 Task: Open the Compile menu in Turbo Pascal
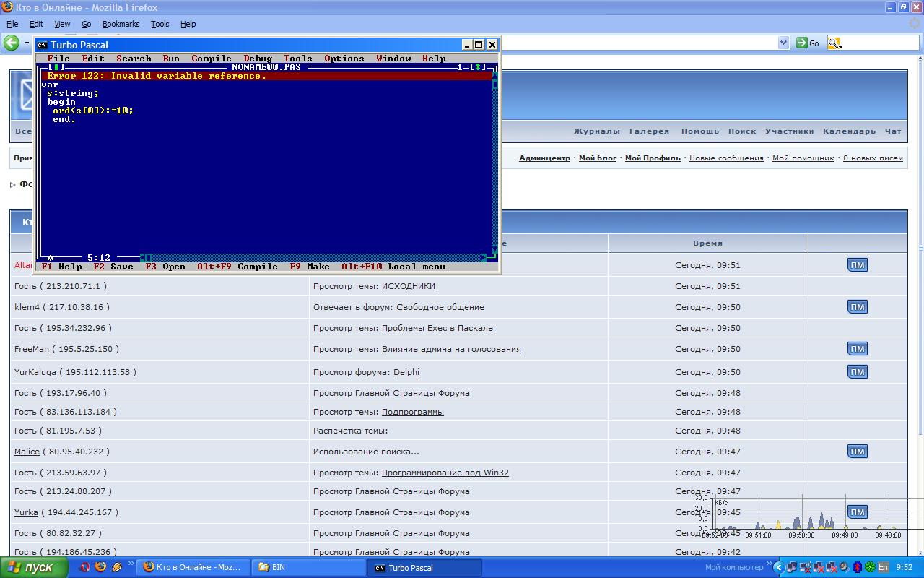pos(212,59)
